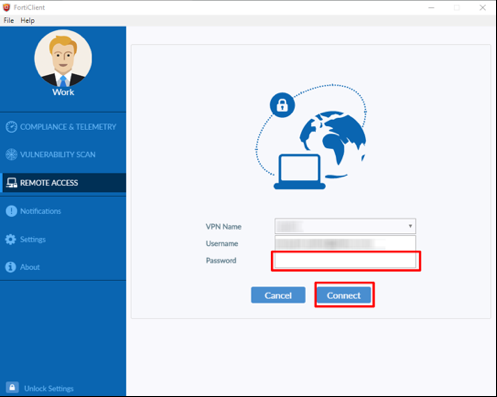
Task: Click the Work profile name text
Action: 63,92
